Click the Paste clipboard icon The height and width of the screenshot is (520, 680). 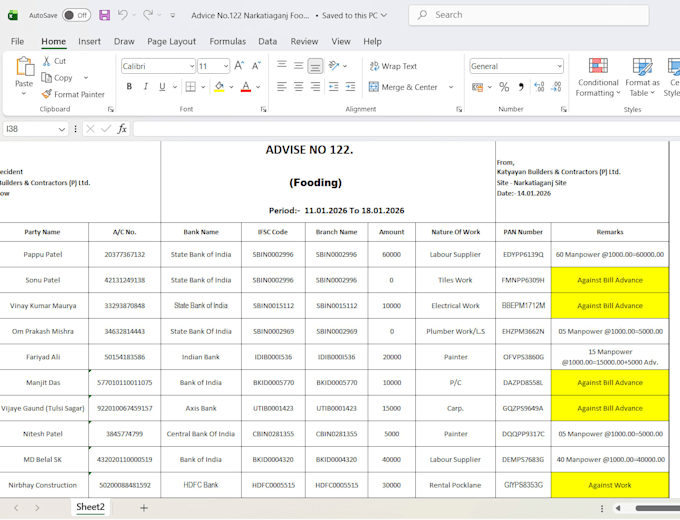(x=24, y=67)
